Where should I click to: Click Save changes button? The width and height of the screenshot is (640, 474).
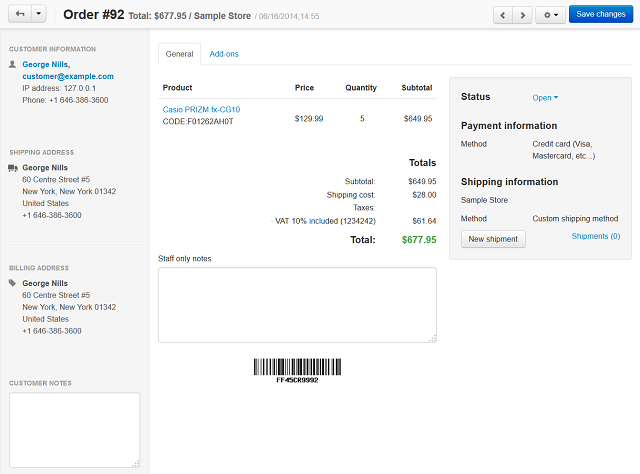601,14
